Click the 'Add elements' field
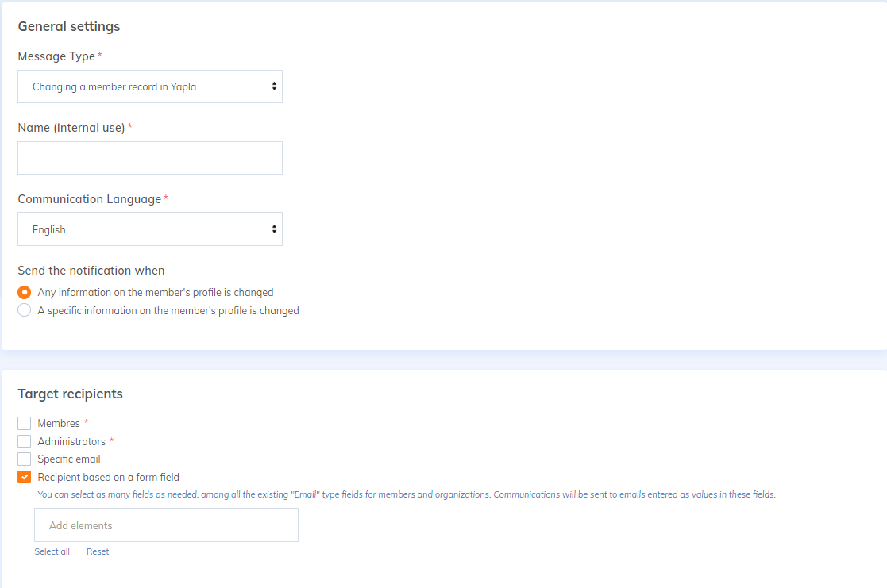The width and height of the screenshot is (887, 588). 166,525
